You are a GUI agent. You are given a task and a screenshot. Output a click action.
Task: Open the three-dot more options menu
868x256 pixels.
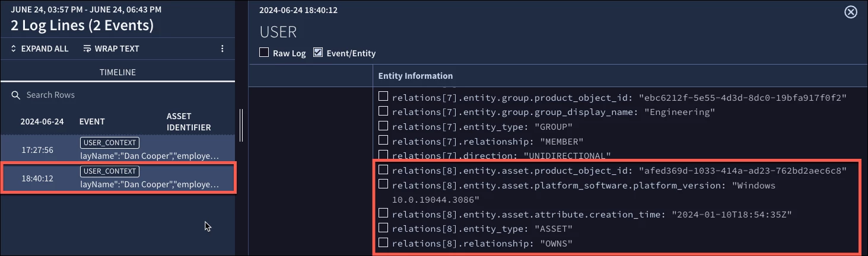(222, 49)
